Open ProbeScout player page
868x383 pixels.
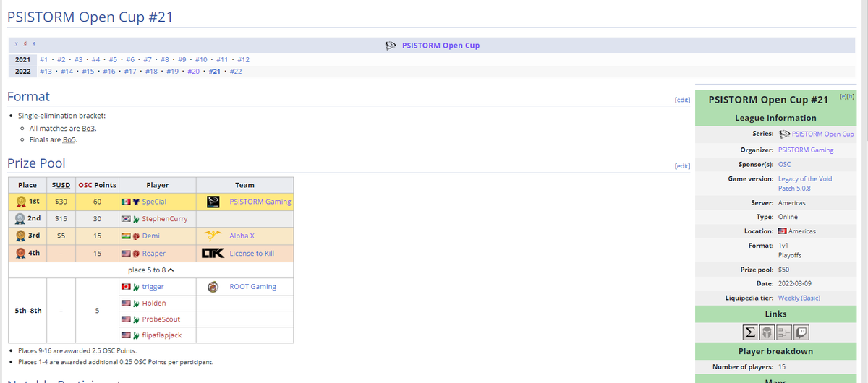click(x=161, y=319)
